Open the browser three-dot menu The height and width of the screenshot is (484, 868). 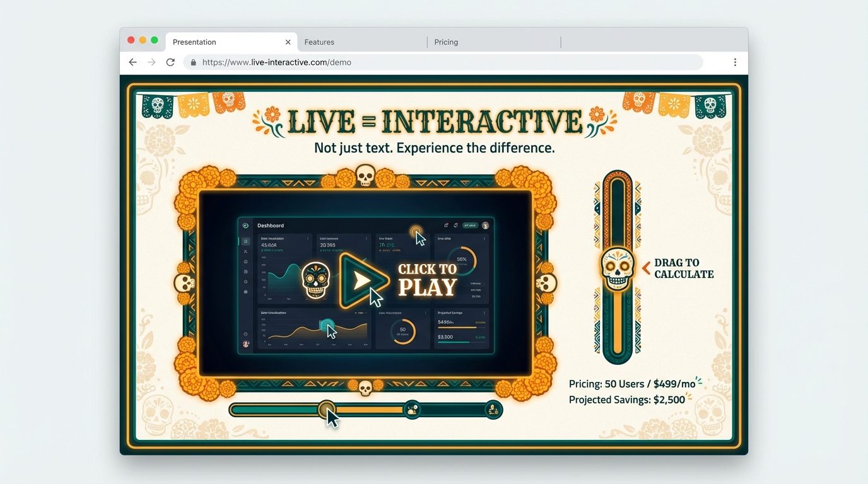point(735,62)
